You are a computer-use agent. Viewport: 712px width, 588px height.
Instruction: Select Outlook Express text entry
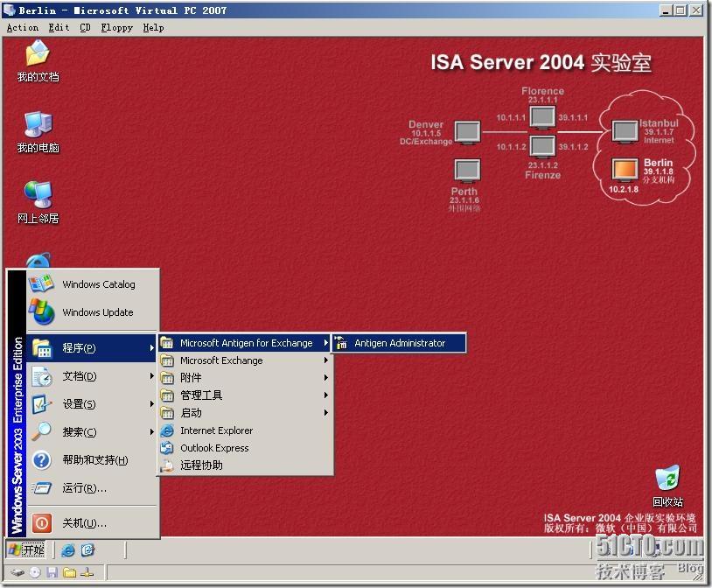215,448
